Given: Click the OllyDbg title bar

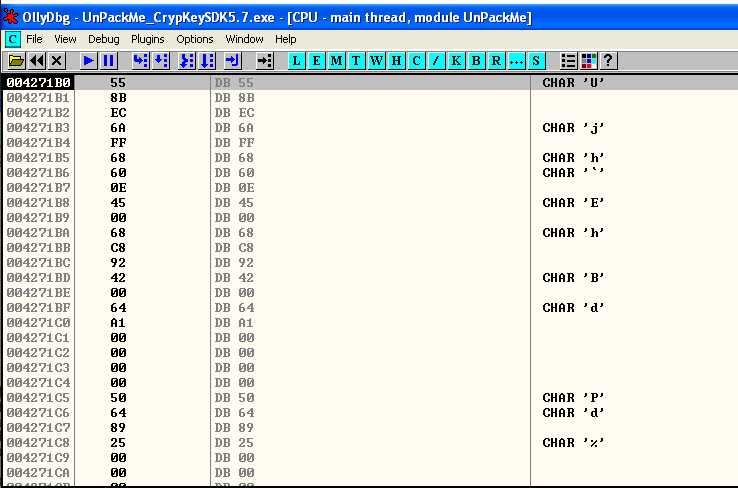Looking at the screenshot, I should pyautogui.click(x=369, y=18).
